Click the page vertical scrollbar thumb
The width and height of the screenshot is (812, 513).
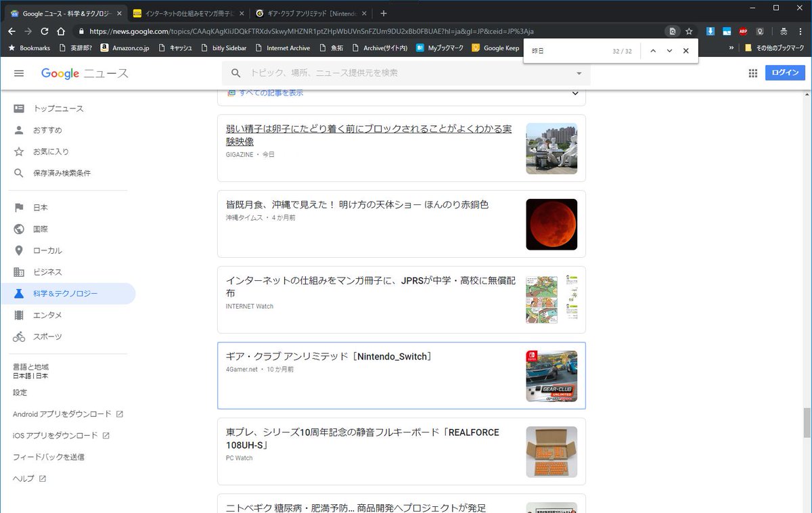807,423
